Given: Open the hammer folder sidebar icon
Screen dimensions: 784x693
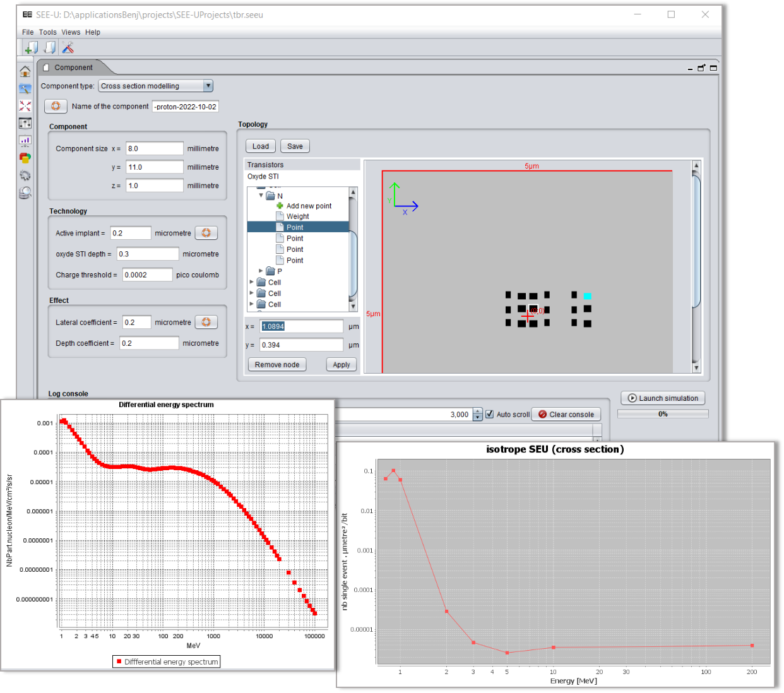Looking at the screenshot, I should click(x=25, y=89).
